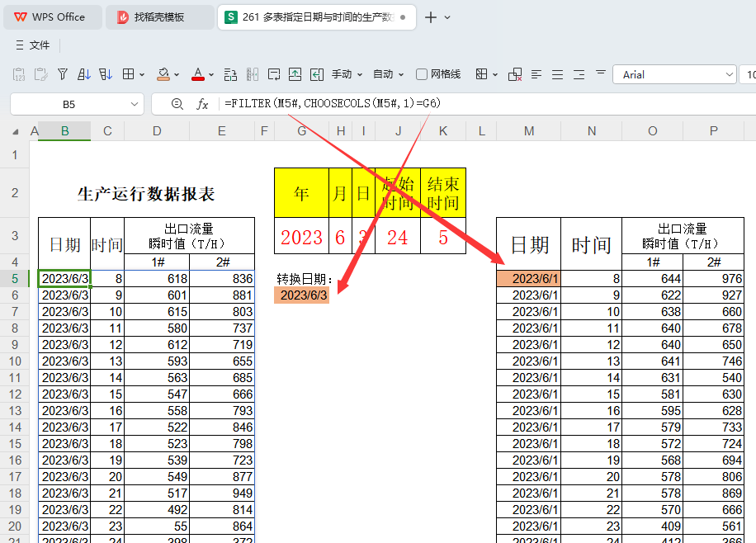Click the red 6 month cell
The width and height of the screenshot is (756, 543).
click(x=340, y=237)
